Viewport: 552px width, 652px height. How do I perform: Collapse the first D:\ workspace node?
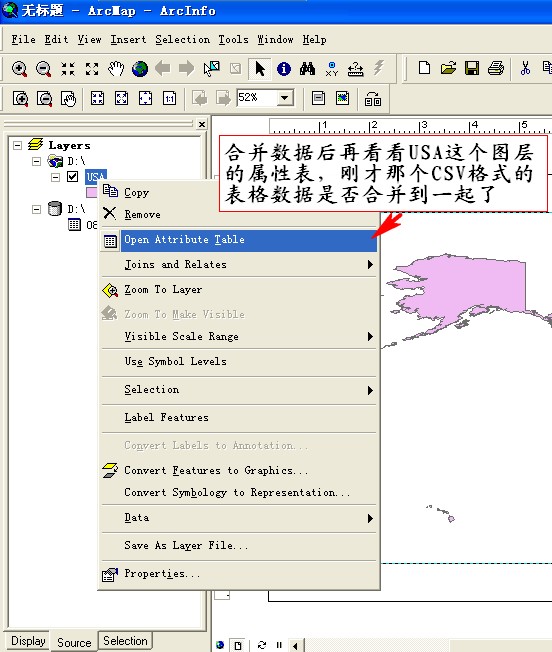click(x=37, y=161)
